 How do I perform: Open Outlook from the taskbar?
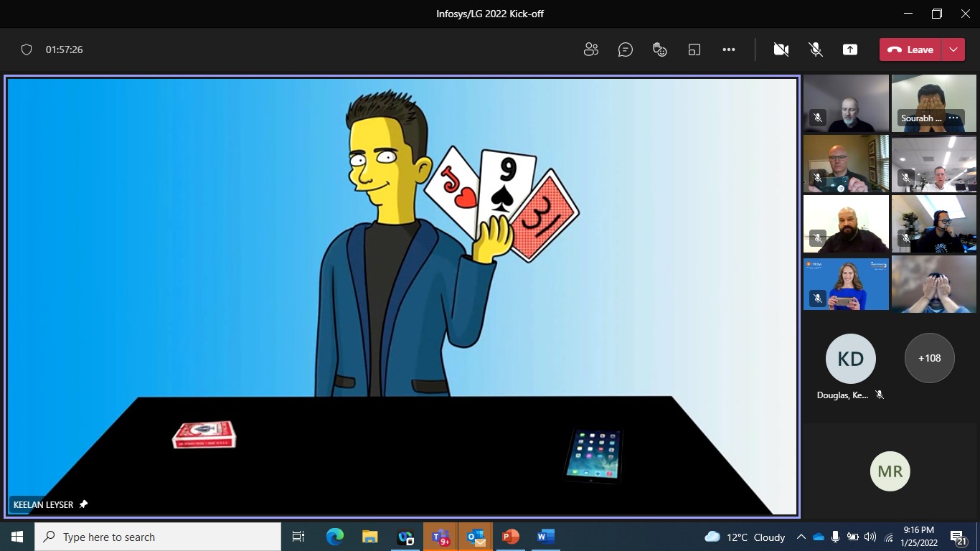(x=476, y=537)
